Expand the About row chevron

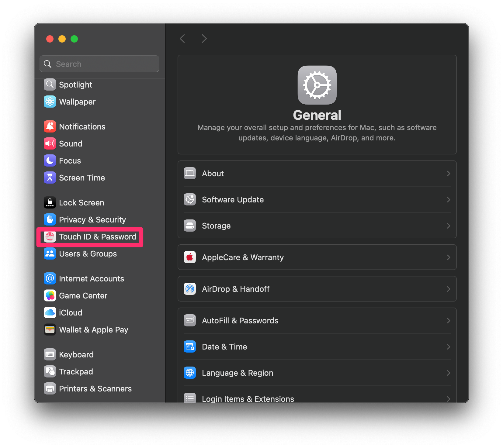pyautogui.click(x=448, y=173)
